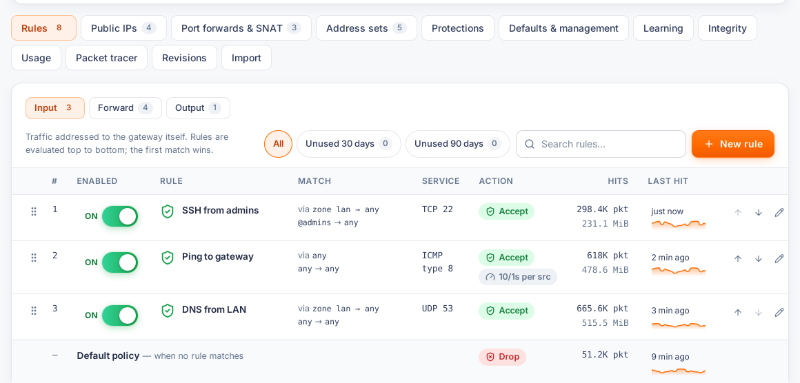
Task: Edit the Ping to gateway rule
Action: (779, 259)
